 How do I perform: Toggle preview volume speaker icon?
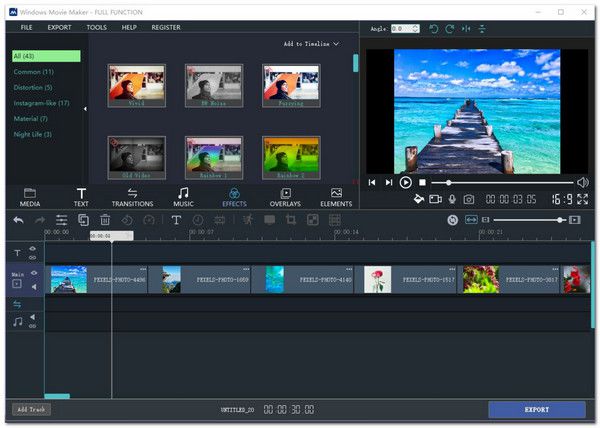coord(583,182)
